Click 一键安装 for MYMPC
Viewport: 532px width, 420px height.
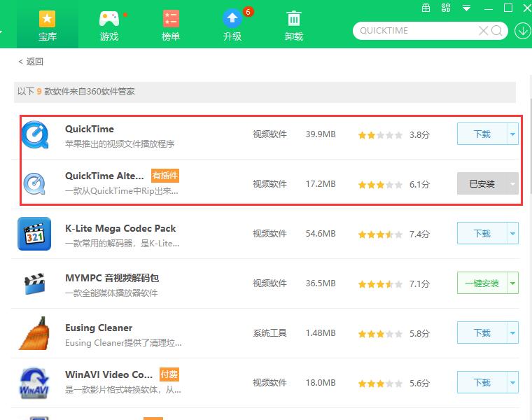[x=482, y=283]
